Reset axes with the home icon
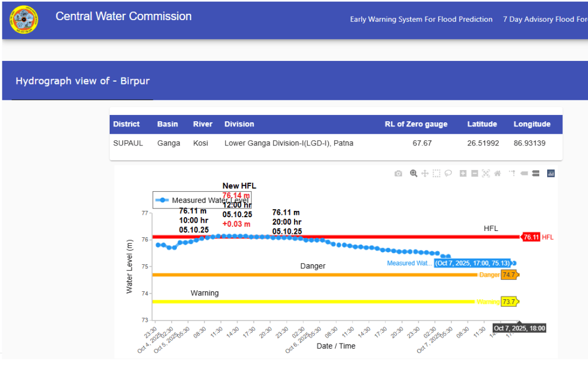The height and width of the screenshot is (374, 588). coord(497,173)
